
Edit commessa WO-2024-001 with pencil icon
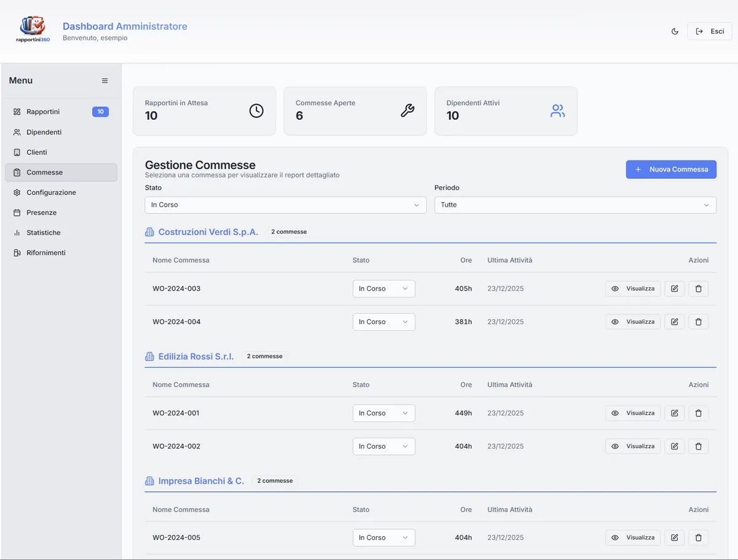[675, 413]
